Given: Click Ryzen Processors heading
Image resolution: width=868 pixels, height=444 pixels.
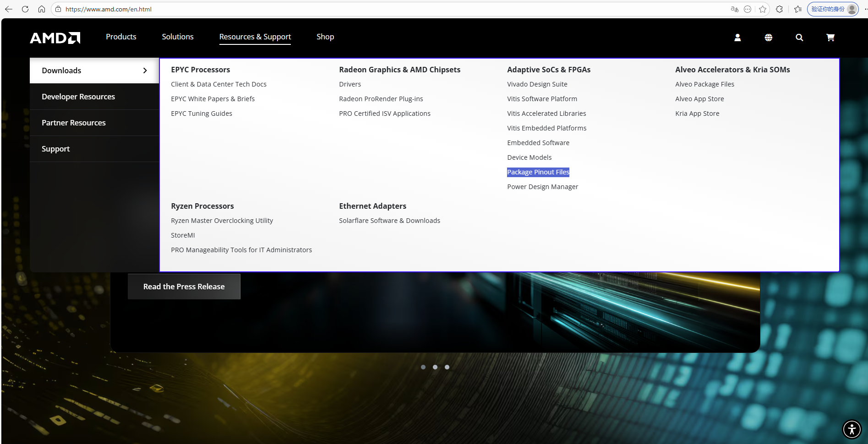Looking at the screenshot, I should [x=202, y=206].
